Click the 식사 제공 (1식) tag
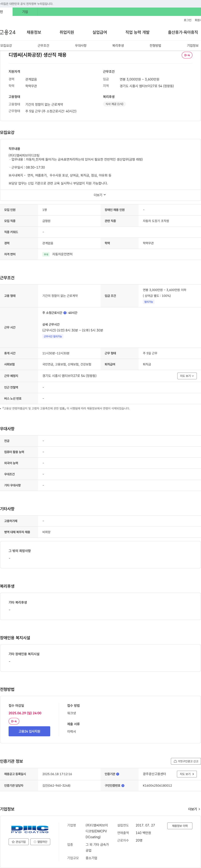201x868 pixels. click(115, 104)
